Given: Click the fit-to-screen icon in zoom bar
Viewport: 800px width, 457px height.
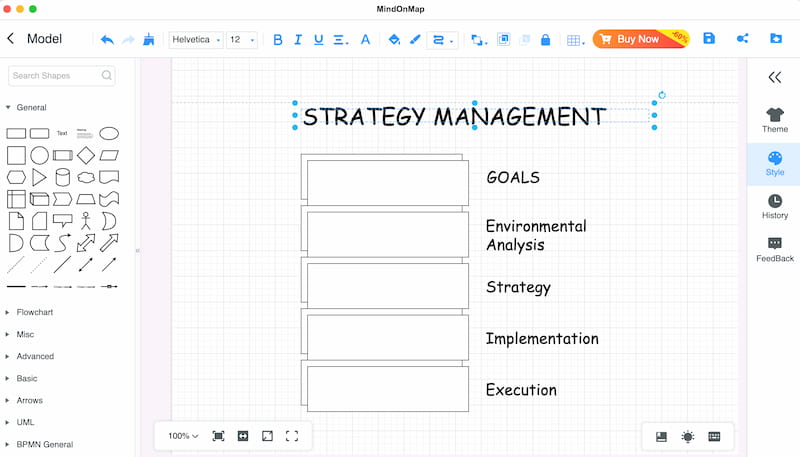Looking at the screenshot, I should point(218,436).
